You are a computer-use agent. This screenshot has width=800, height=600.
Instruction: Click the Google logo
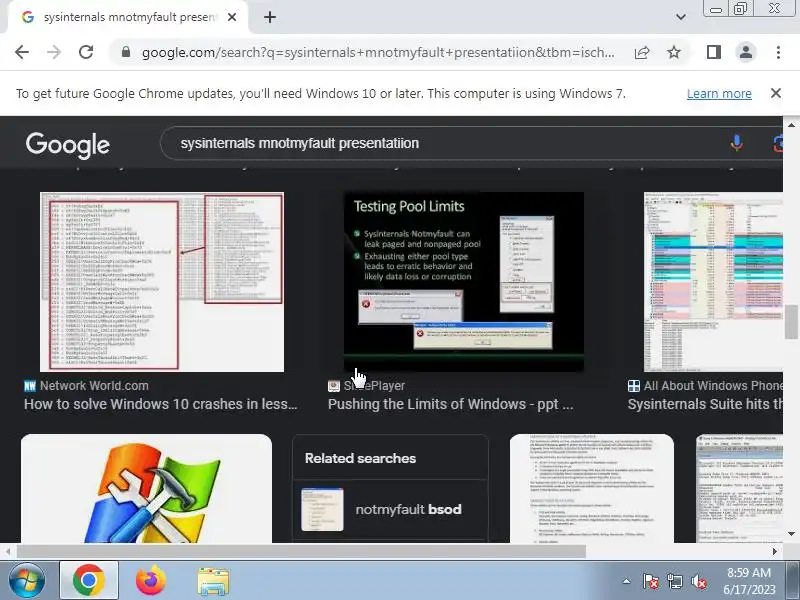[x=68, y=145]
